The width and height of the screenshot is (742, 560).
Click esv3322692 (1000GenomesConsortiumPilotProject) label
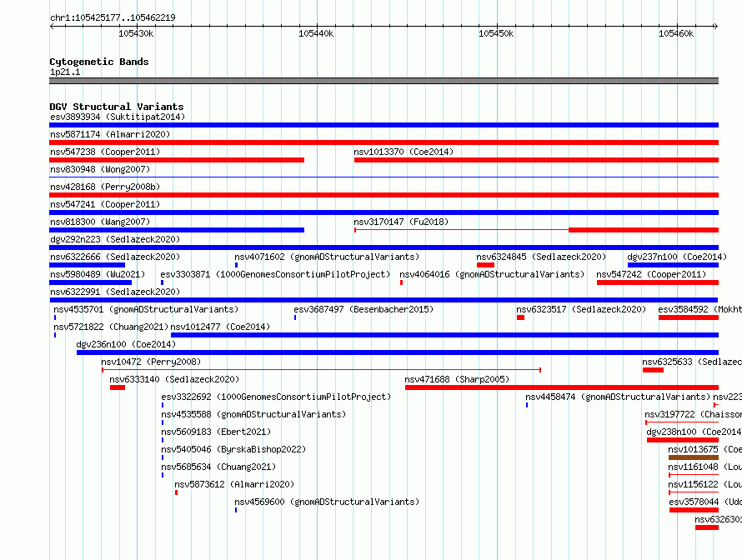276,397
